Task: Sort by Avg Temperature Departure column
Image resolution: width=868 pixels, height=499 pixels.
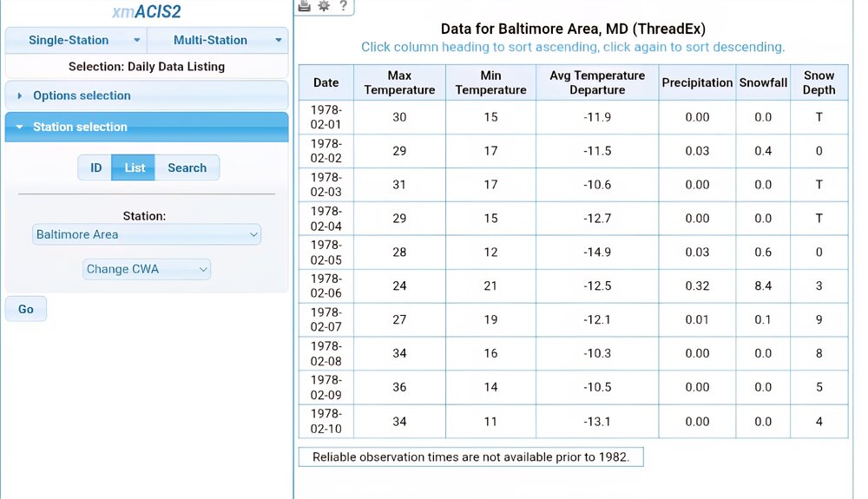Action: pyautogui.click(x=597, y=82)
